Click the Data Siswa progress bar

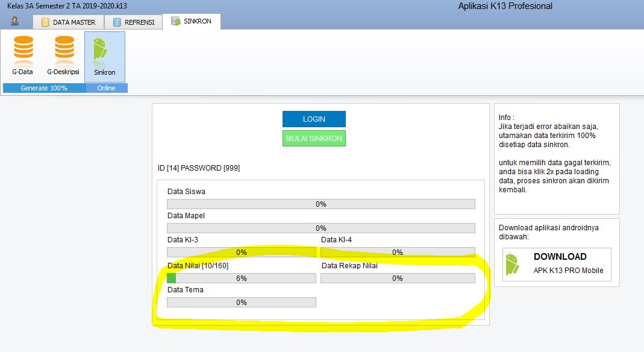(x=320, y=204)
